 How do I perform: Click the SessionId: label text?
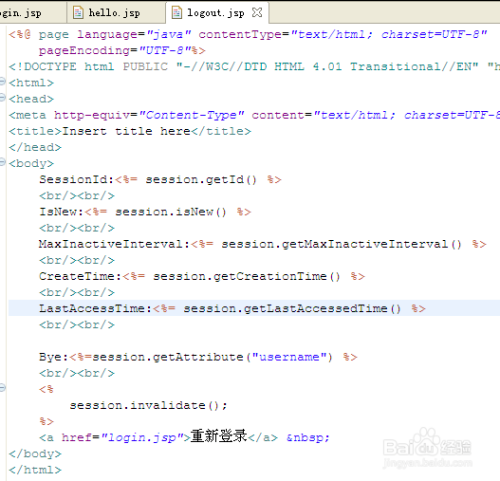[x=76, y=179]
